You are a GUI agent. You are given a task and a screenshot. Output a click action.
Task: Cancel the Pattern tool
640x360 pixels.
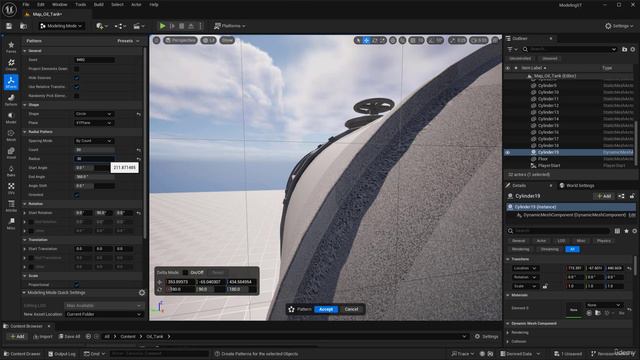pos(351,309)
